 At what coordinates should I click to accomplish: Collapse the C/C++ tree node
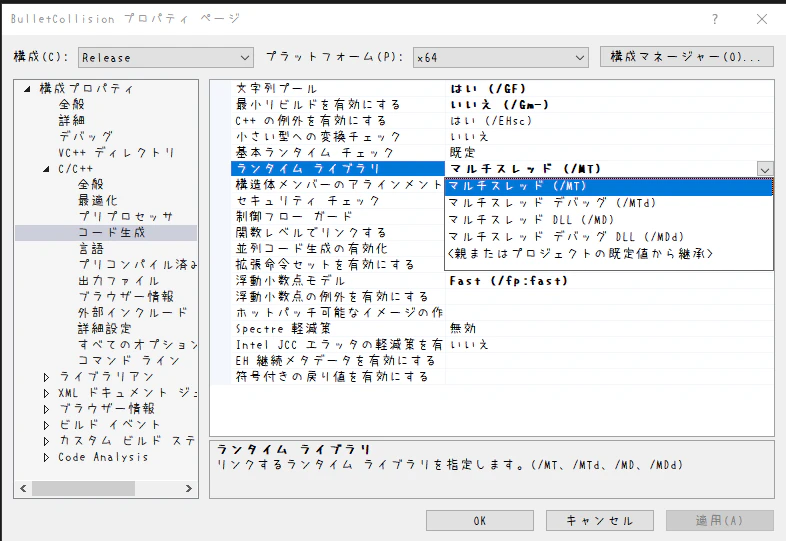coord(46,169)
